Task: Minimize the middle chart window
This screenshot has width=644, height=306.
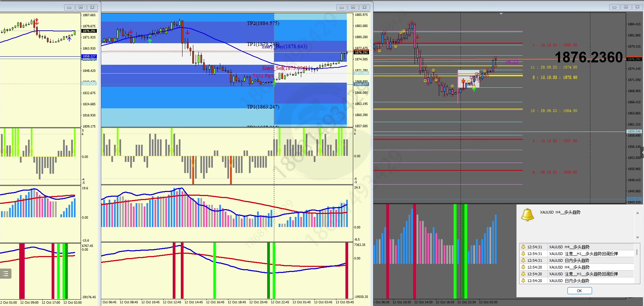Action: pyautogui.click(x=341, y=7)
